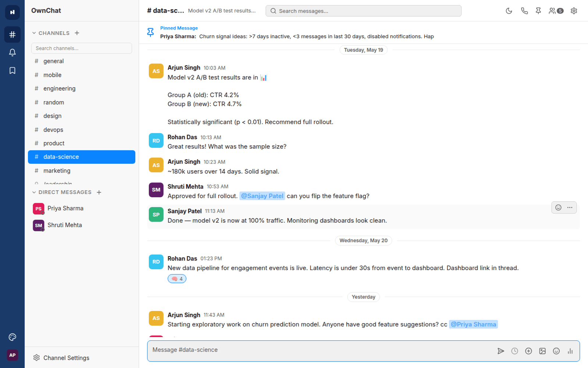588x368 pixels.
Task: Click the AP user avatar
Action: (12, 355)
